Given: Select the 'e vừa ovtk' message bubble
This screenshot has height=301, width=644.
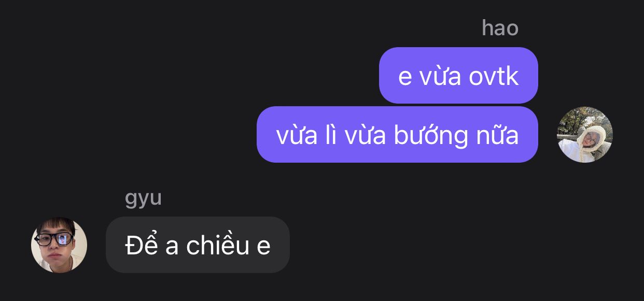Looking at the screenshot, I should 458,76.
